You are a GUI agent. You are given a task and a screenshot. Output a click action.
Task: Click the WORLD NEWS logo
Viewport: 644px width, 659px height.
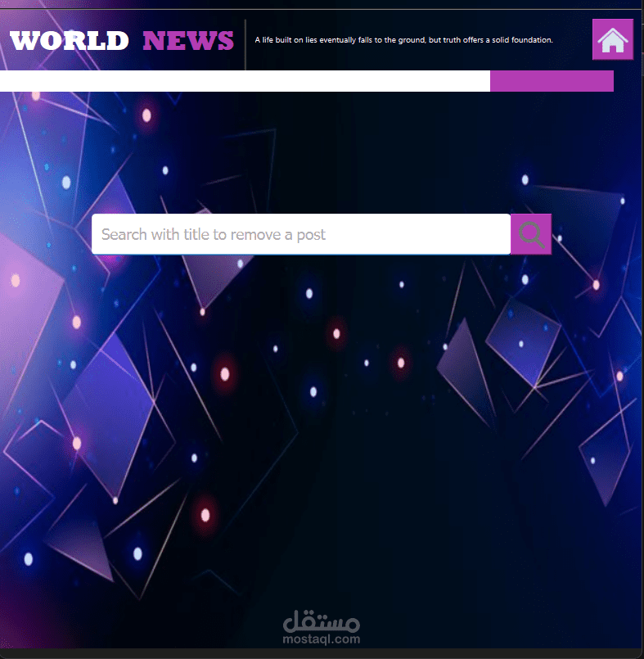pos(122,41)
